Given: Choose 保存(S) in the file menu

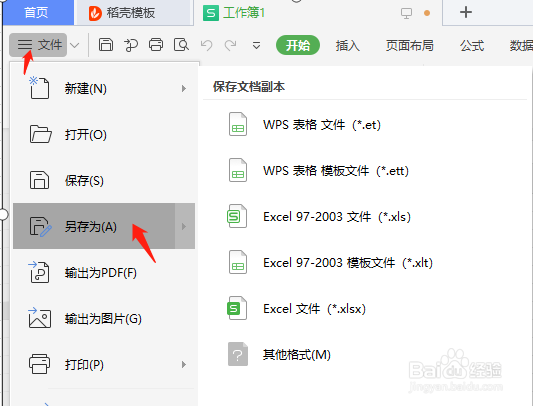Looking at the screenshot, I should (x=104, y=180).
